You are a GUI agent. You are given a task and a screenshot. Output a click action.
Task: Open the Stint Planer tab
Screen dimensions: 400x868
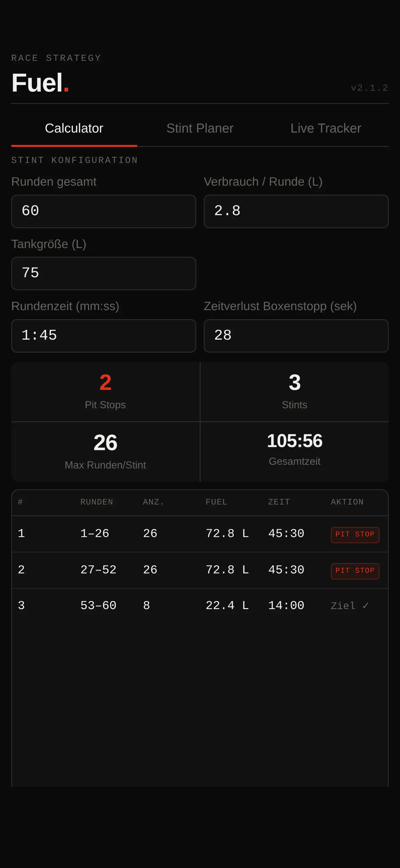pyautogui.click(x=200, y=128)
